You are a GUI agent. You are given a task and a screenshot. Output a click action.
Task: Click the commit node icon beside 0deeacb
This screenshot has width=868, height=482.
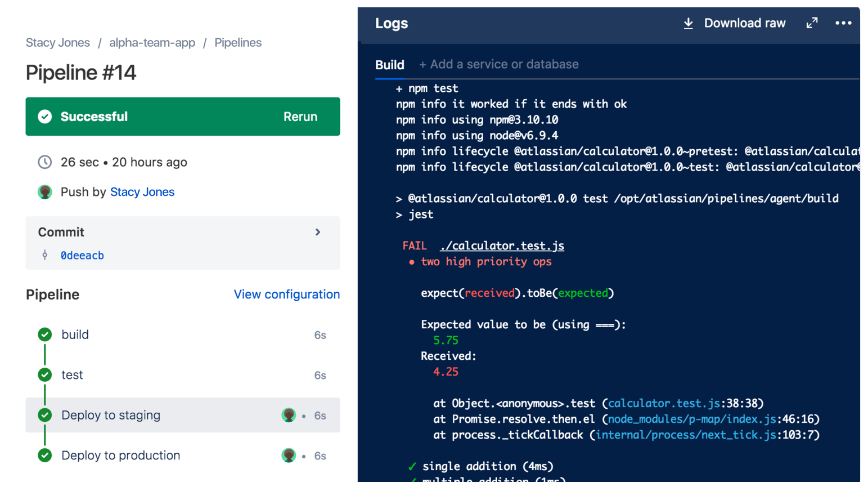(x=45, y=255)
